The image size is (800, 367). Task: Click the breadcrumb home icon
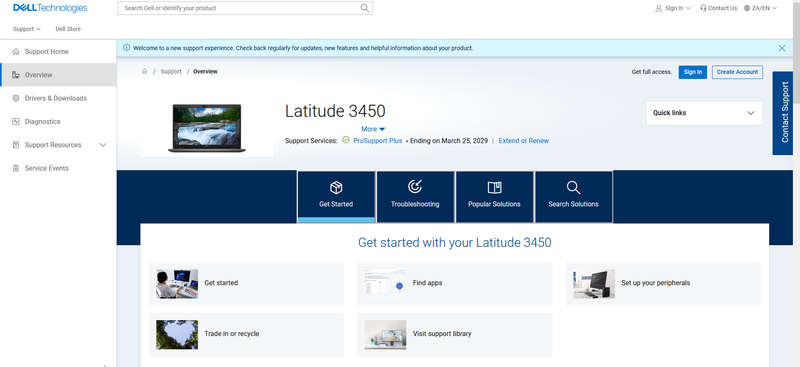144,71
